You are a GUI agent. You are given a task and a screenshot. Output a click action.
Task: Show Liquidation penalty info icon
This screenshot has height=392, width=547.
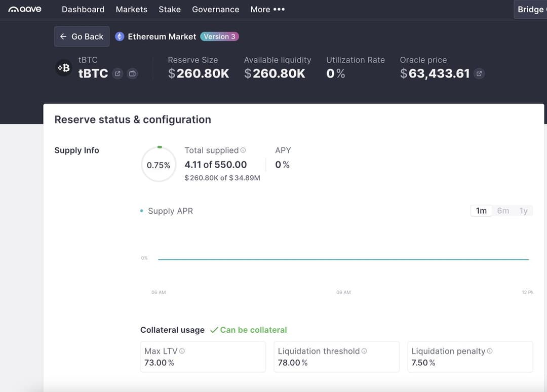(x=490, y=351)
